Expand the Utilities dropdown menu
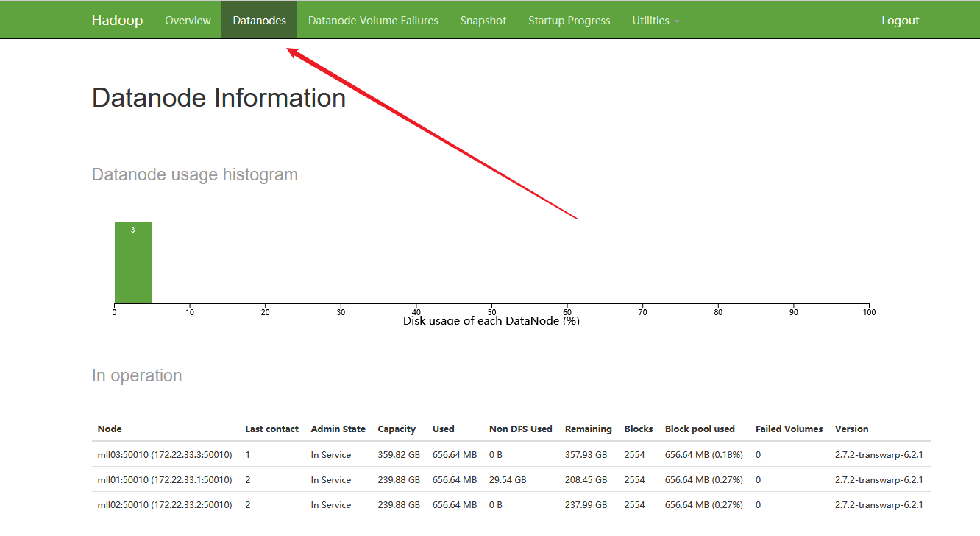This screenshot has width=980, height=536. [x=654, y=20]
